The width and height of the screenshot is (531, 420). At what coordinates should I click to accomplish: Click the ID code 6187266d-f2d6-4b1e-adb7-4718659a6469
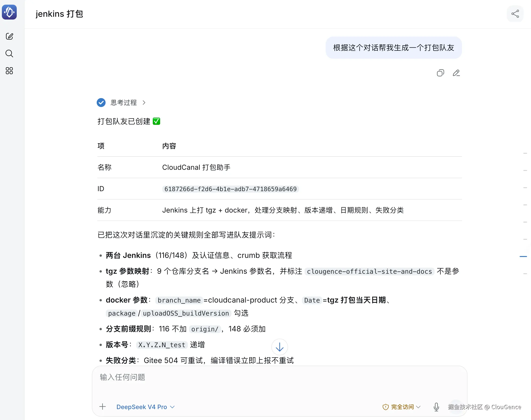pyautogui.click(x=230, y=189)
